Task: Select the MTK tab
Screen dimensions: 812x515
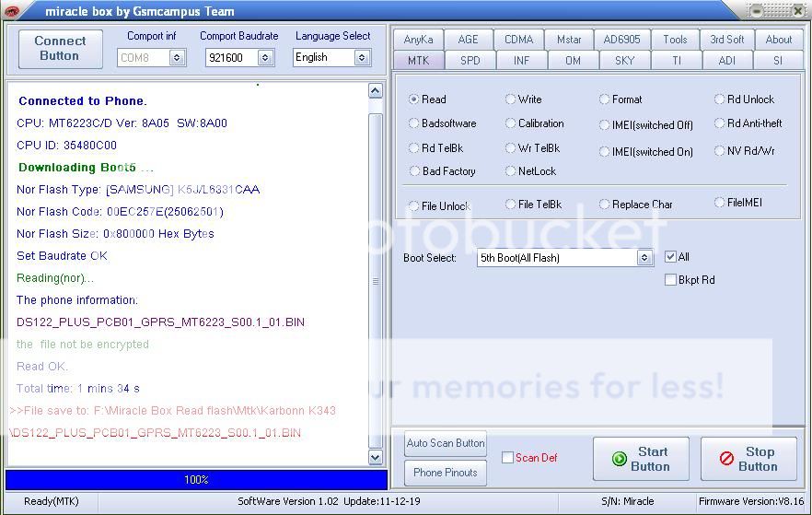Action: (418, 60)
